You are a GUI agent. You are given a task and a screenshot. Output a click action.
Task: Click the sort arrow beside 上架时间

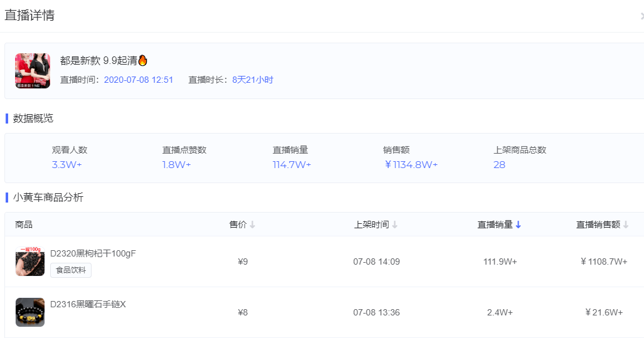(x=395, y=225)
